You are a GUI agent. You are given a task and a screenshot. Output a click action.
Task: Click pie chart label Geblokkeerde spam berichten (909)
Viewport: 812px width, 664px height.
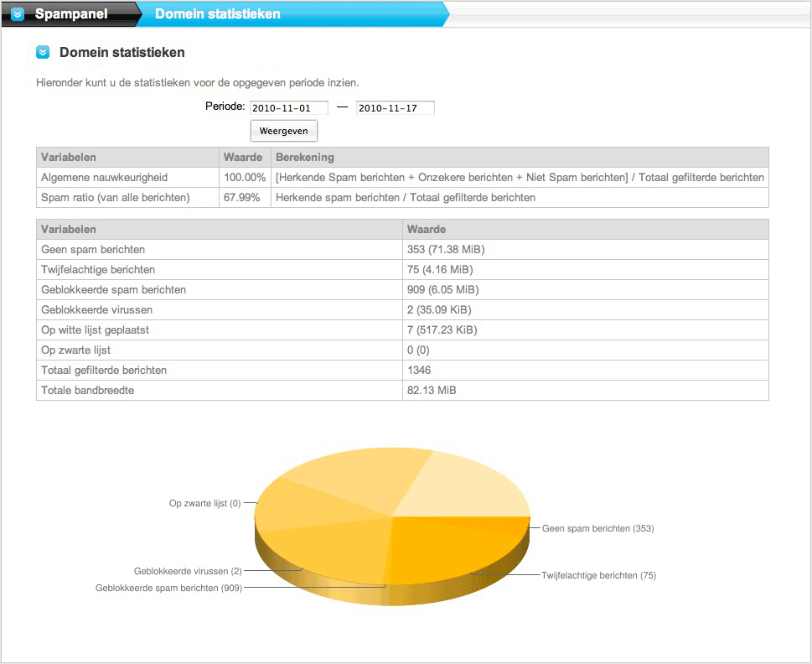click(x=168, y=588)
